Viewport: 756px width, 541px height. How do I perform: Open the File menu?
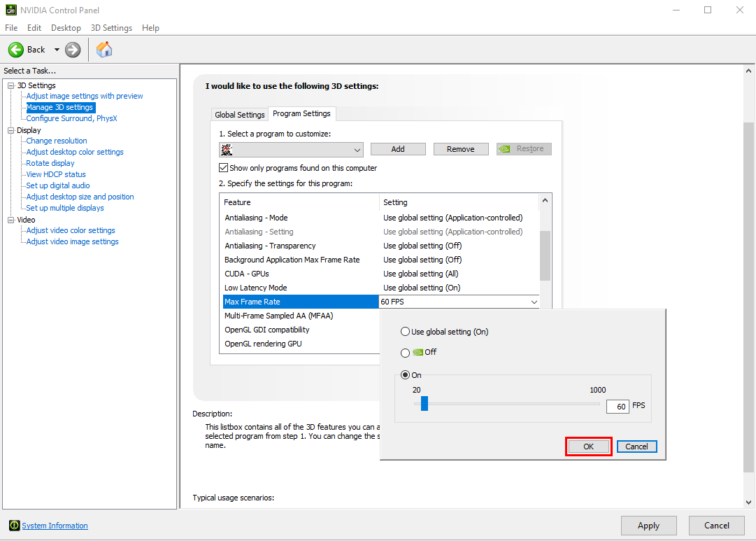11,28
